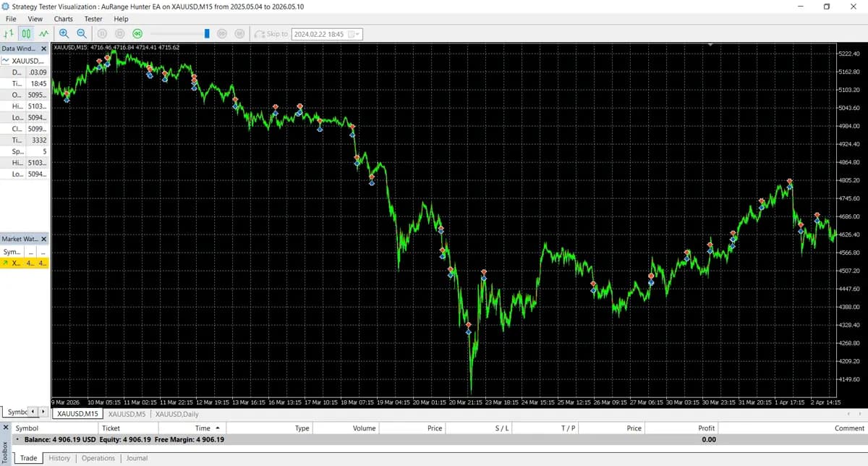Viewport: 868px width, 466px height.
Task: Click the Spread 5 row in Data Window
Action: tap(25, 151)
